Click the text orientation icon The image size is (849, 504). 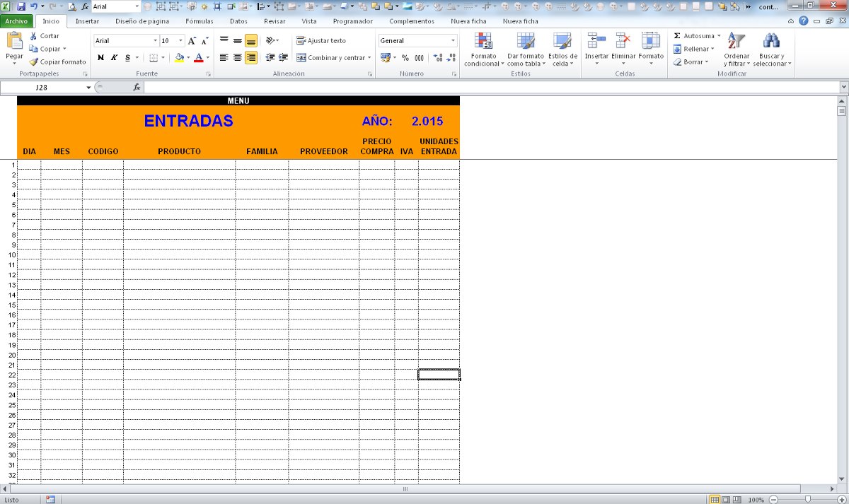270,41
